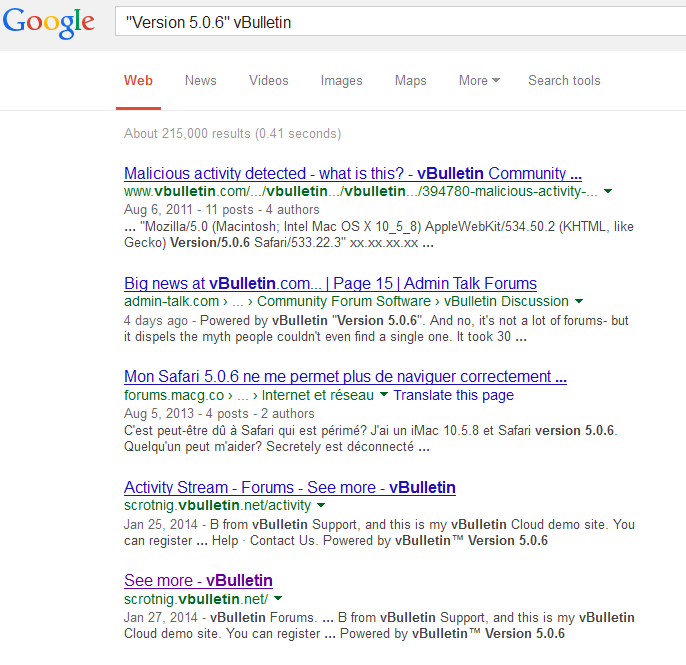
Task: Click snippet starting 'Jan 27, 2014 - vBulletin Forums'
Action: tap(379, 625)
